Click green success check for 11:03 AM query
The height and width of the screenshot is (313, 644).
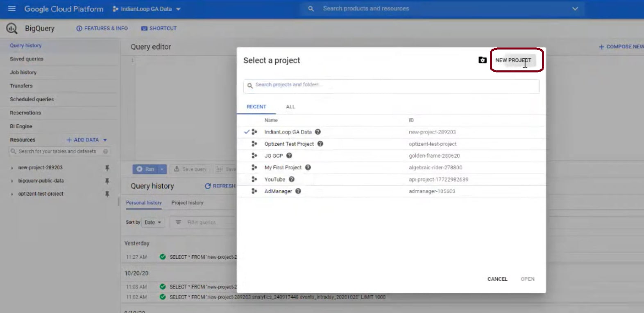pos(163,287)
